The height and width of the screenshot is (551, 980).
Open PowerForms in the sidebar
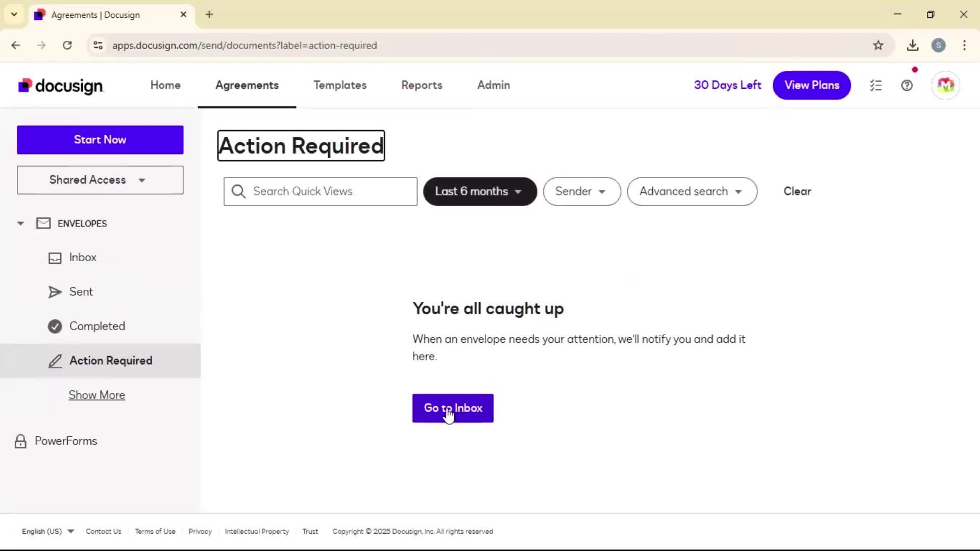point(66,441)
